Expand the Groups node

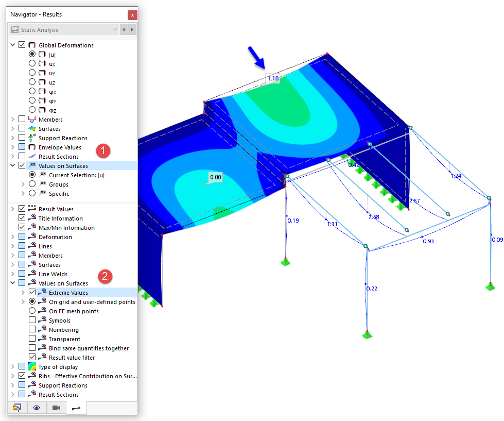[x=23, y=184]
